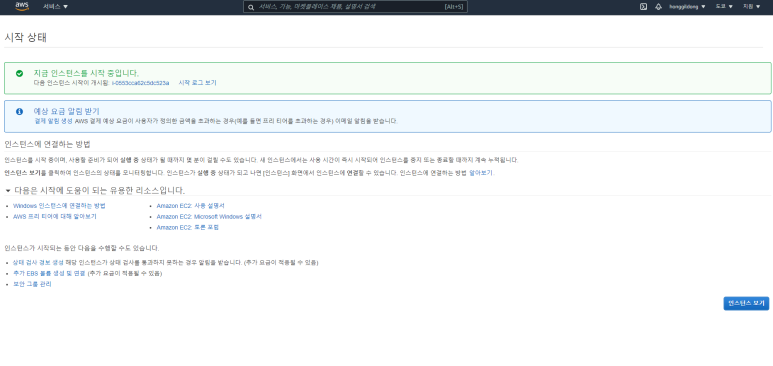
Task: Click 알아보기 link about connecting instances
Action: coord(480,173)
